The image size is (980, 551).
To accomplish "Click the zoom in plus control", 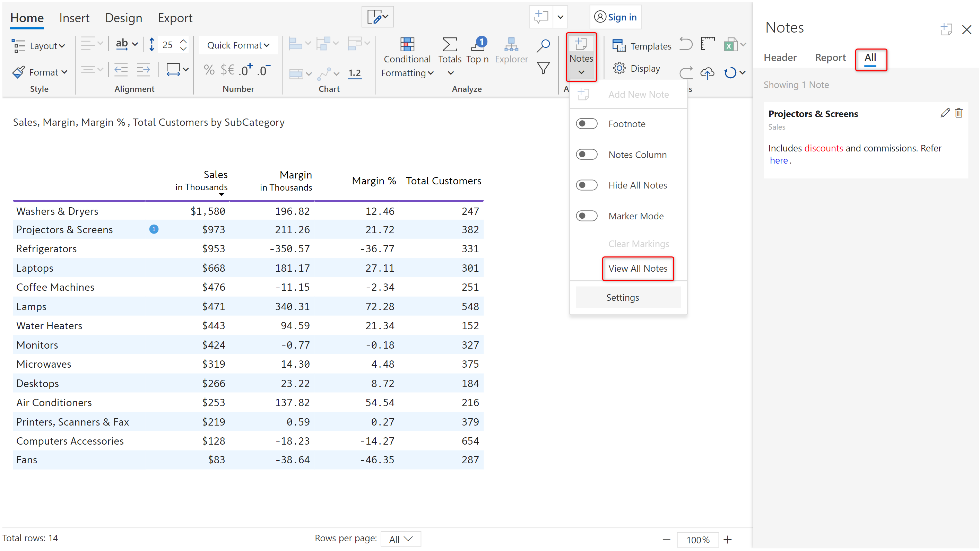I will [x=727, y=539].
